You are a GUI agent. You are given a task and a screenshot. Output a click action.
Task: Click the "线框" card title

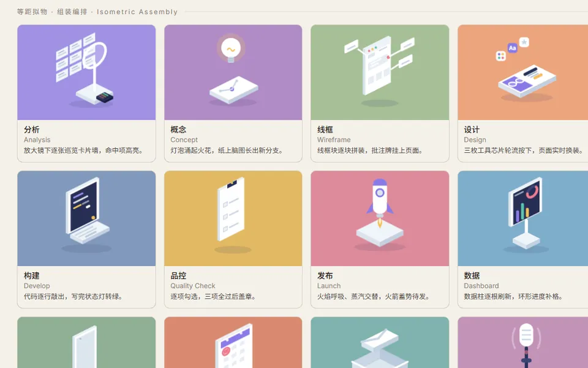coord(325,129)
